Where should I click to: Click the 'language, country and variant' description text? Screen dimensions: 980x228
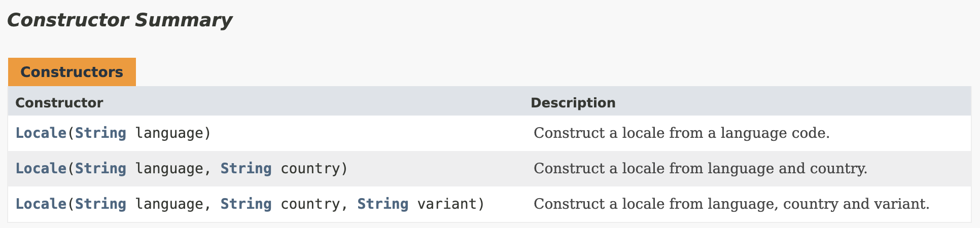click(x=731, y=204)
